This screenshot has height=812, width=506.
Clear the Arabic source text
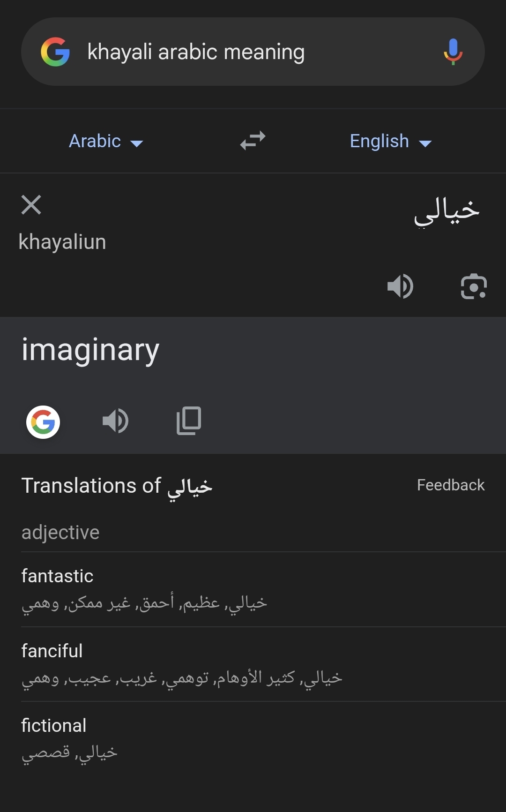click(31, 205)
